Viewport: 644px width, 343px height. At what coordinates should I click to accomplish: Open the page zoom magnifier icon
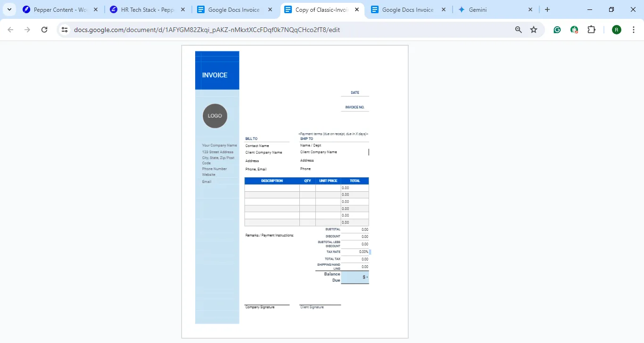[x=519, y=30]
